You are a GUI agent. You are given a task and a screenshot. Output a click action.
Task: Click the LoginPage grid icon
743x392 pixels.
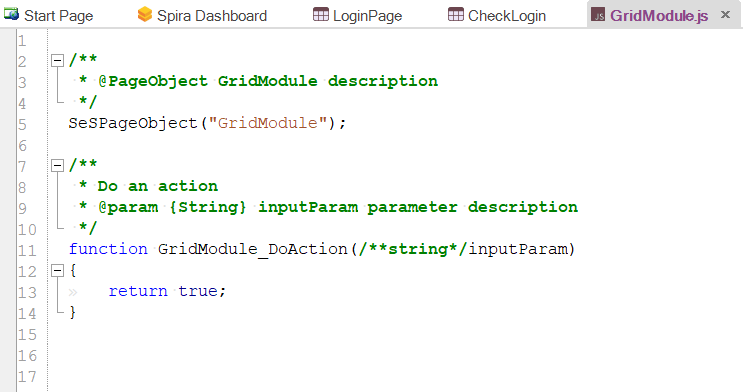[x=321, y=15]
